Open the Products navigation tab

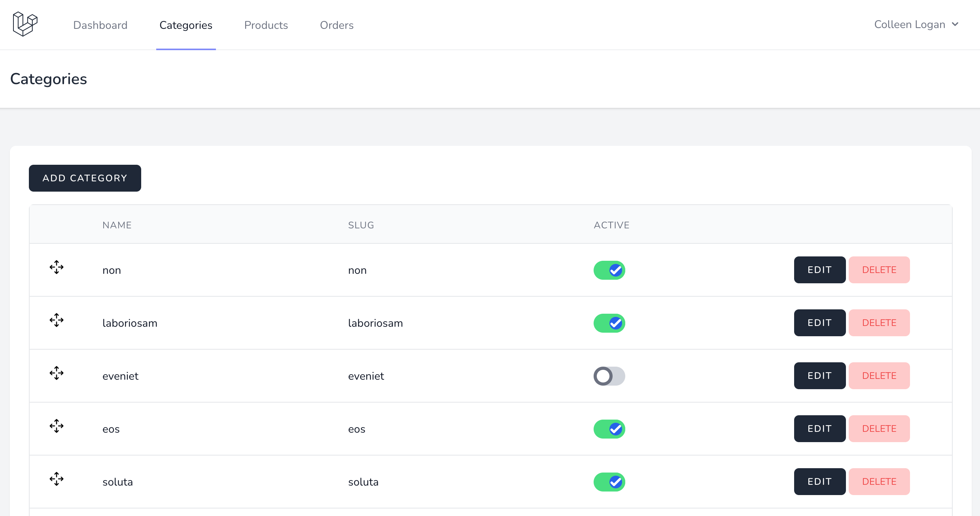(266, 25)
